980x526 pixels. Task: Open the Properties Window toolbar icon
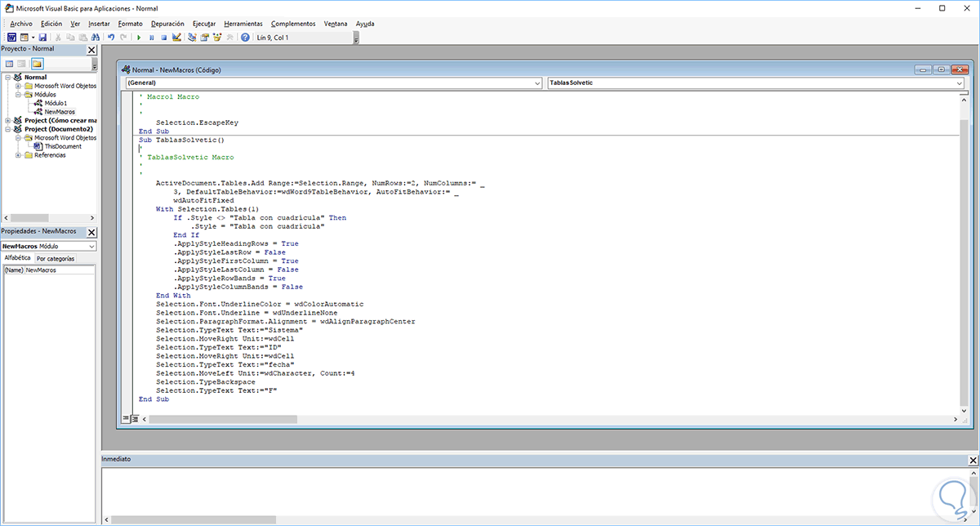(x=205, y=38)
